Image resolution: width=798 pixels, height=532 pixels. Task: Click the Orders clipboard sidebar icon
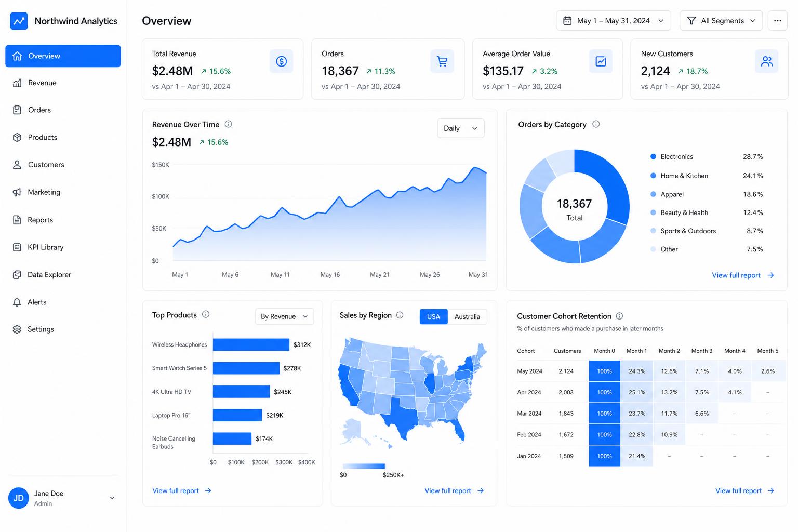[17, 110]
